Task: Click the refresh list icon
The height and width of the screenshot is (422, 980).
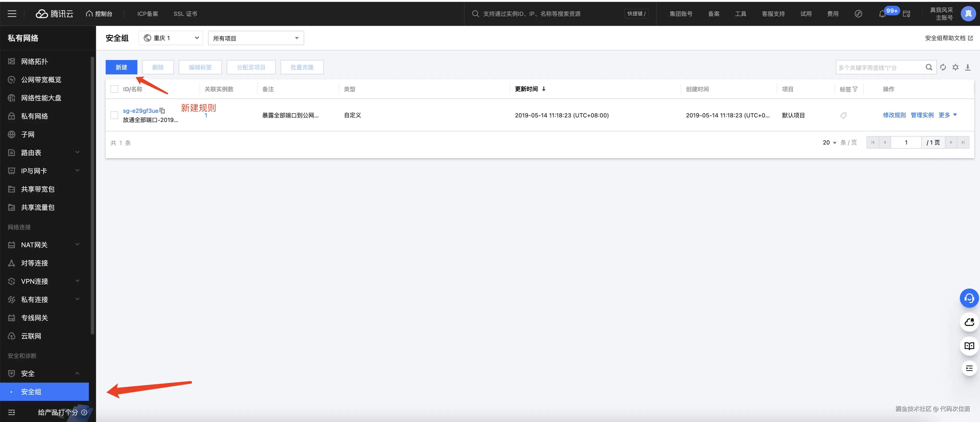Action: click(943, 67)
